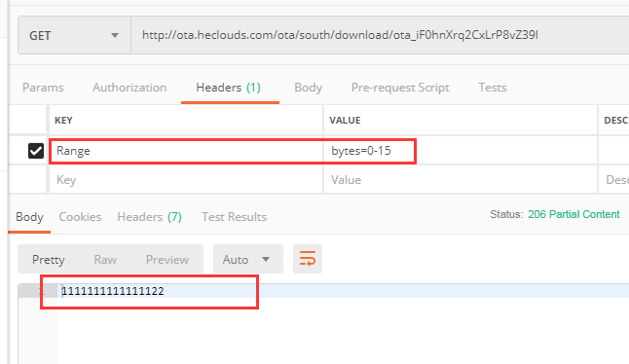Image resolution: width=629 pixels, height=364 pixels.
Task: Expand the Auto format dropdown
Action: point(248,259)
